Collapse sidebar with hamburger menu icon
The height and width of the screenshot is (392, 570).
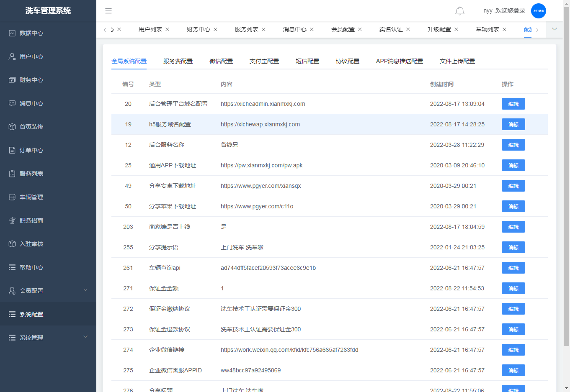108,11
